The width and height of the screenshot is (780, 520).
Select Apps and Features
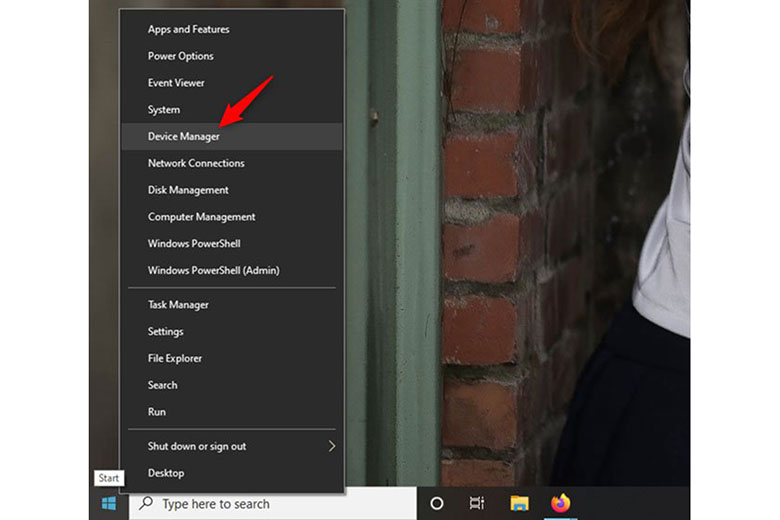click(x=188, y=29)
